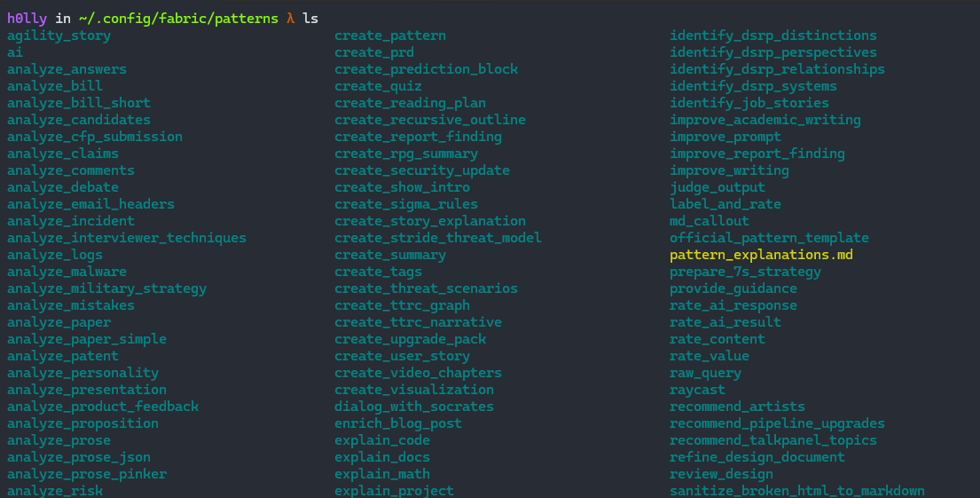Image resolution: width=980 pixels, height=498 pixels.
Task: Select the explain_code directory name
Action: point(382,440)
